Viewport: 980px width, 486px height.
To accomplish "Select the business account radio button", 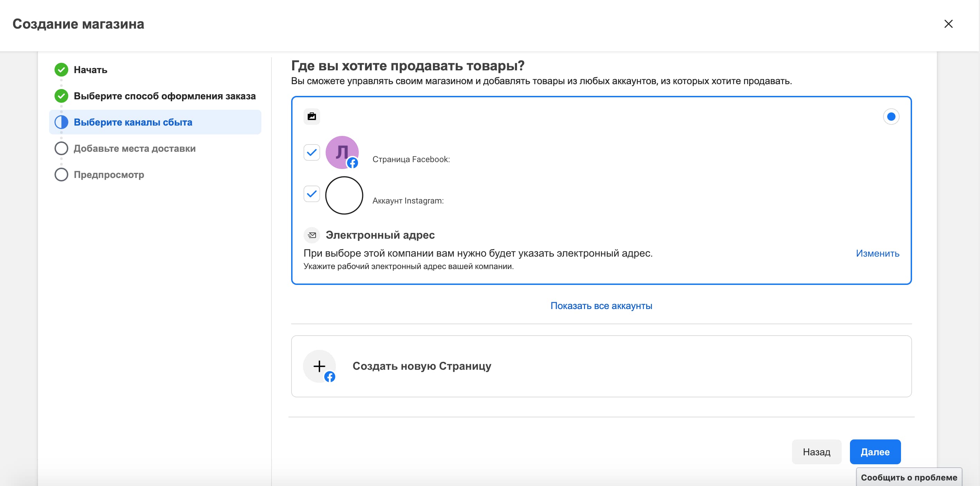I will click(x=891, y=116).
